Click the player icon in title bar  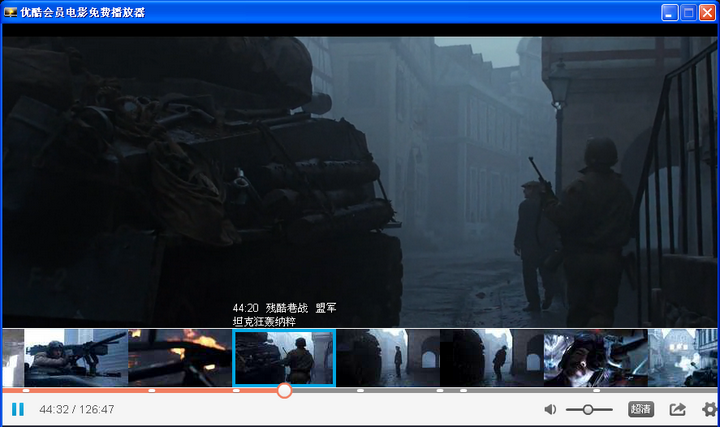point(11,13)
